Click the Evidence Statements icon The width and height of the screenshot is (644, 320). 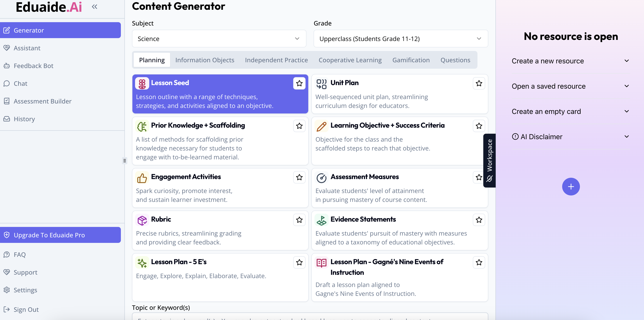(x=321, y=220)
